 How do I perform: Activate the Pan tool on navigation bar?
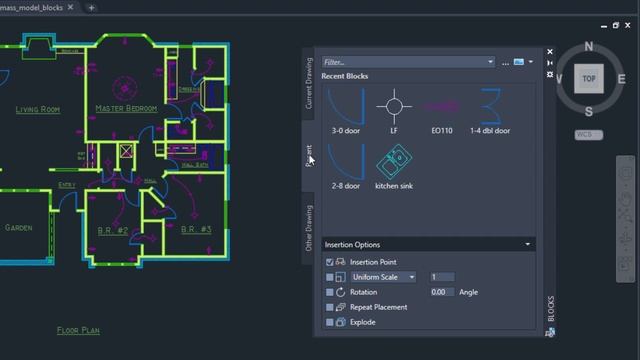[x=625, y=198]
